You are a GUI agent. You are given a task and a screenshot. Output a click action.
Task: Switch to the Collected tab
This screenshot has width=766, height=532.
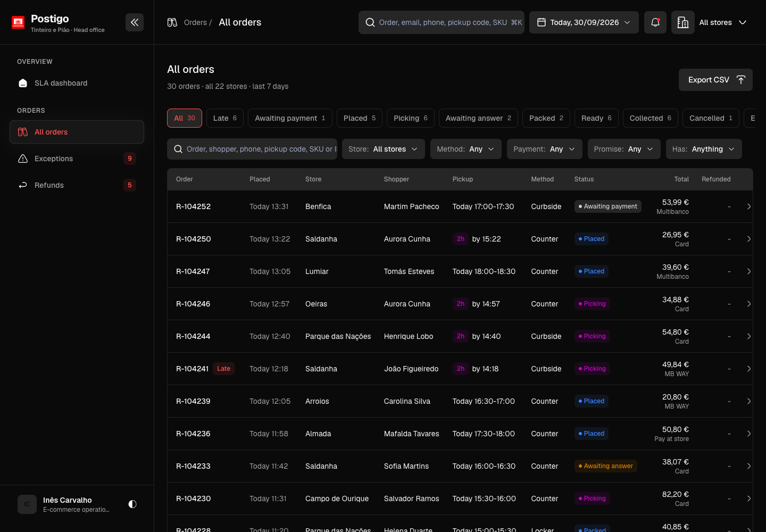(x=651, y=118)
